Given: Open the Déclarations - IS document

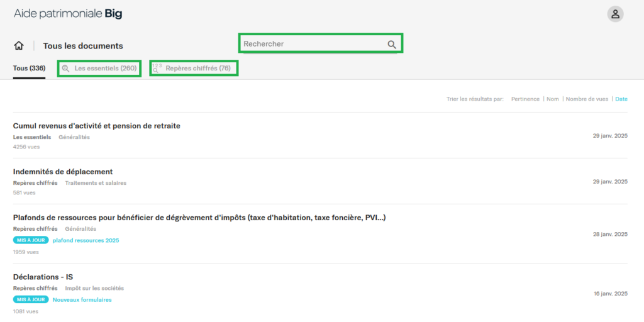Looking at the screenshot, I should tap(43, 277).
